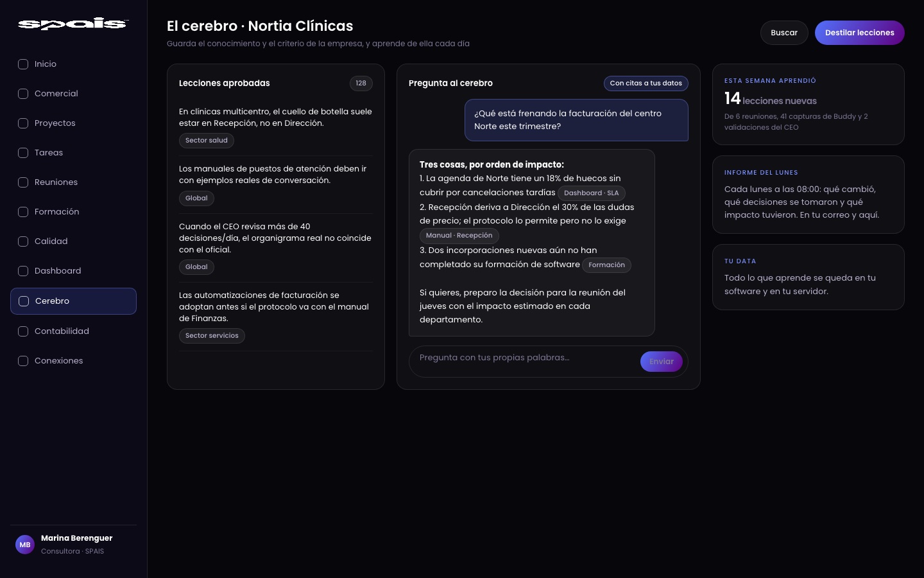Screen dimensions: 924x578
Task: Click the Destilar lecciones button
Action: pyautogui.click(x=860, y=33)
